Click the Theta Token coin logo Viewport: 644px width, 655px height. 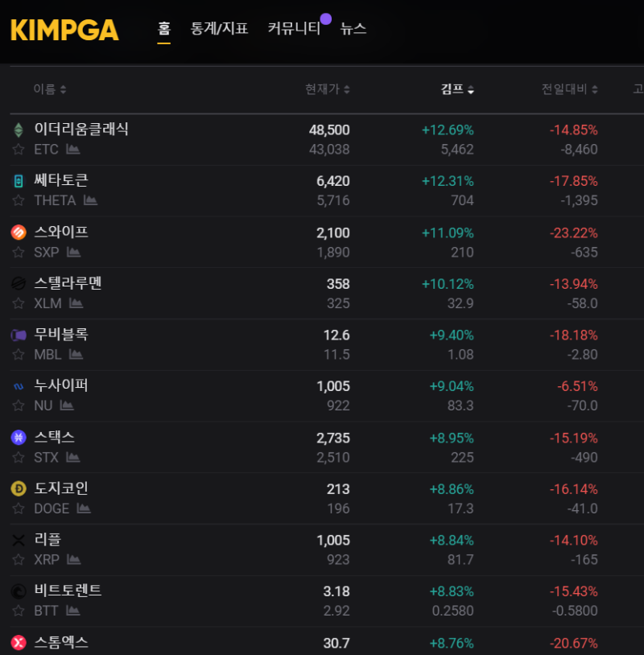(19, 181)
